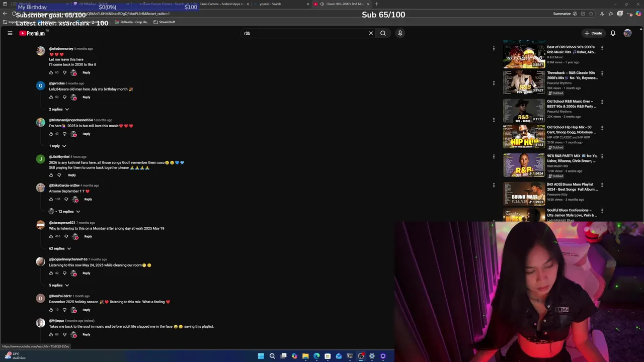Open File Explorer from the taskbar
The image size is (644, 362).
pyautogui.click(x=305, y=356)
